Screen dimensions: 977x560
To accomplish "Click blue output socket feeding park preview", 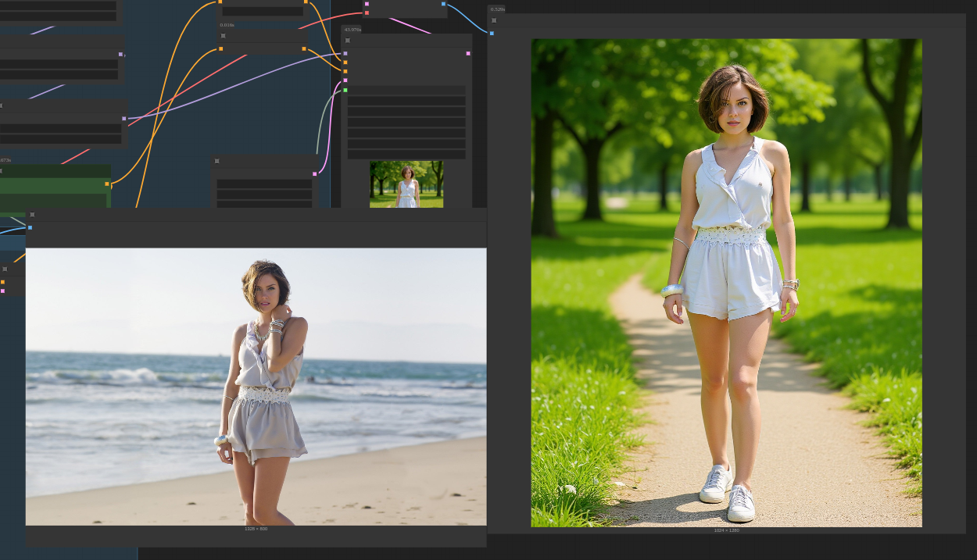I will click(443, 4).
